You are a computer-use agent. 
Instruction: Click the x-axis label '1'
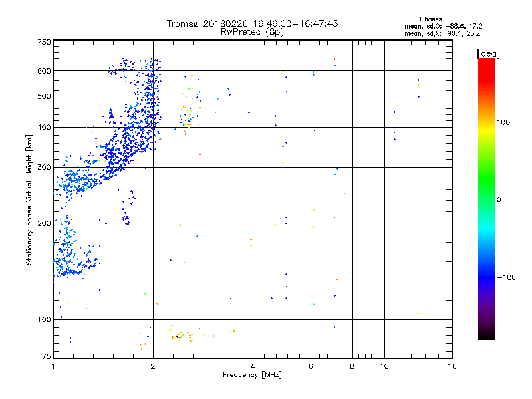pyautogui.click(x=54, y=366)
